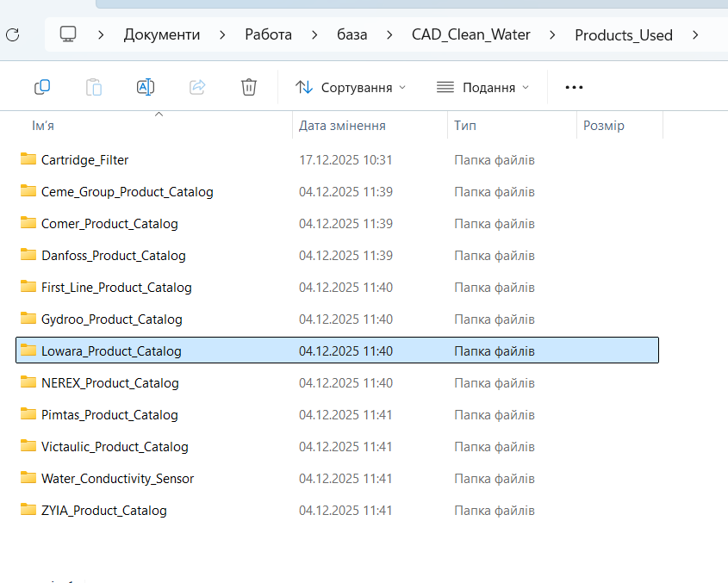
Task: Go to the Документи breadcrumb
Action: pyautogui.click(x=162, y=34)
